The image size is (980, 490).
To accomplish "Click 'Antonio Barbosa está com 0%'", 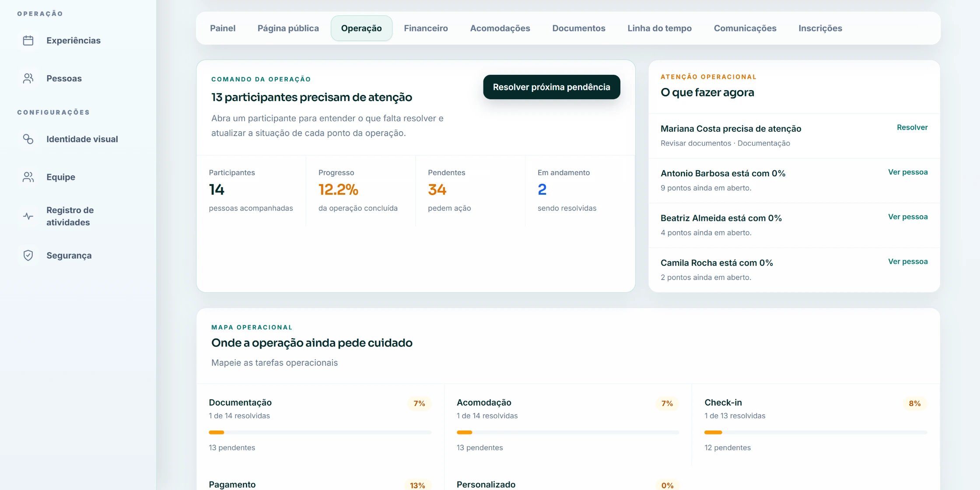I will [723, 173].
